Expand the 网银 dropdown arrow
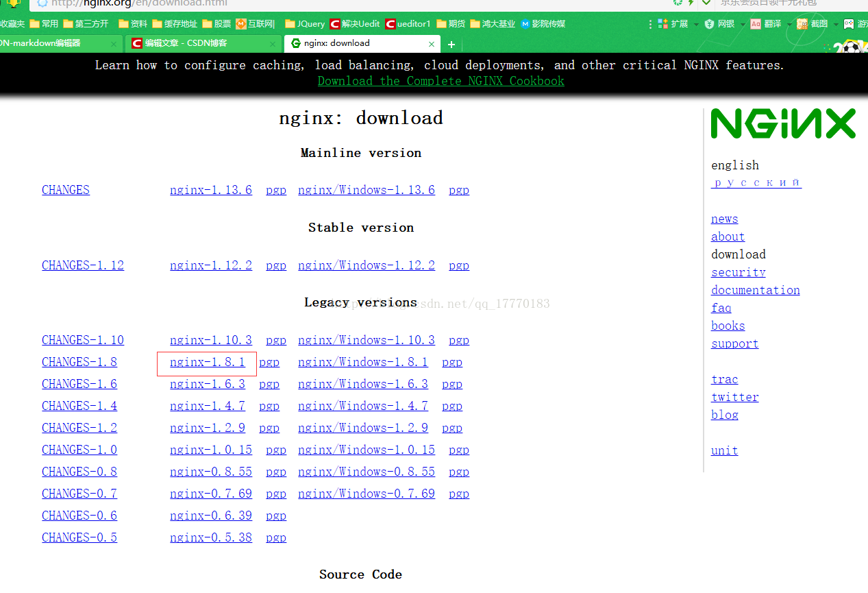 click(x=743, y=24)
